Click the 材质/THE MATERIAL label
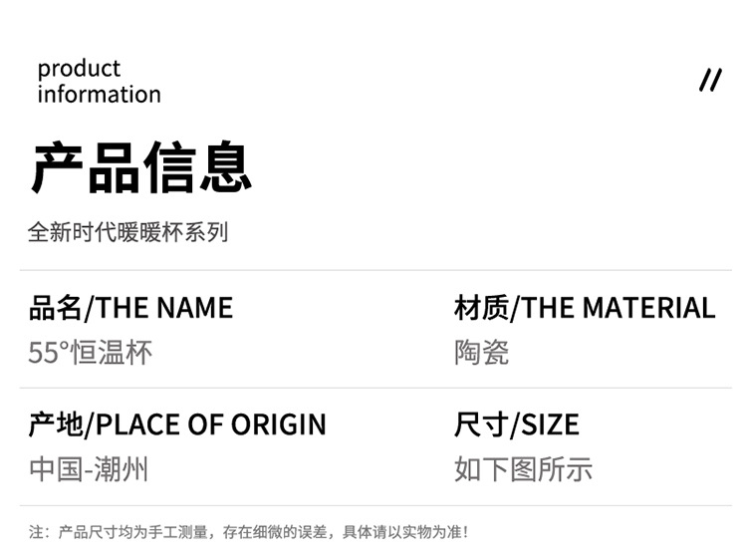Viewport: 747px width, 560px height. tap(585, 308)
